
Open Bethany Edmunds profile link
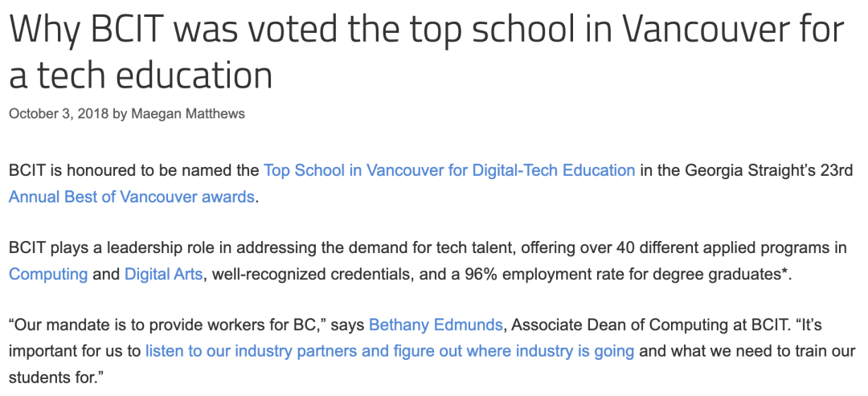pyautogui.click(x=436, y=325)
